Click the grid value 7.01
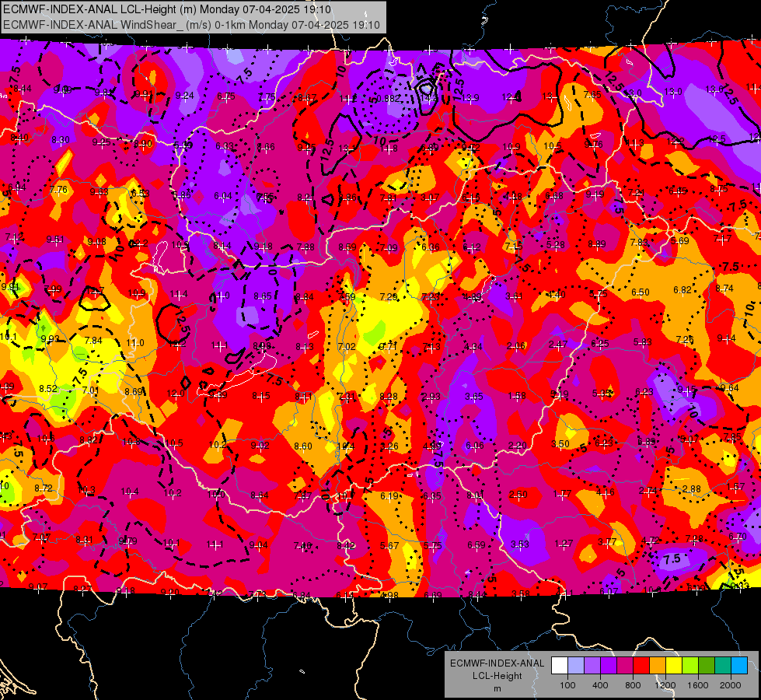Image resolution: width=761 pixels, height=700 pixels. point(90,390)
